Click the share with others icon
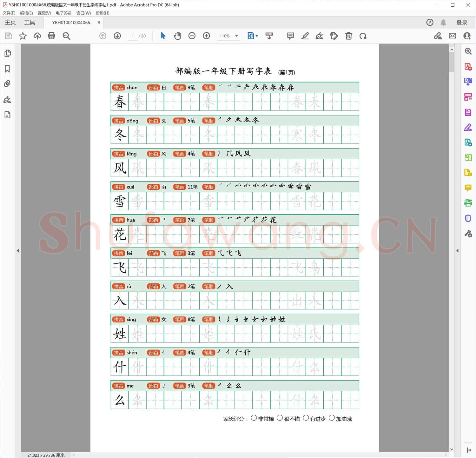 click(467, 36)
